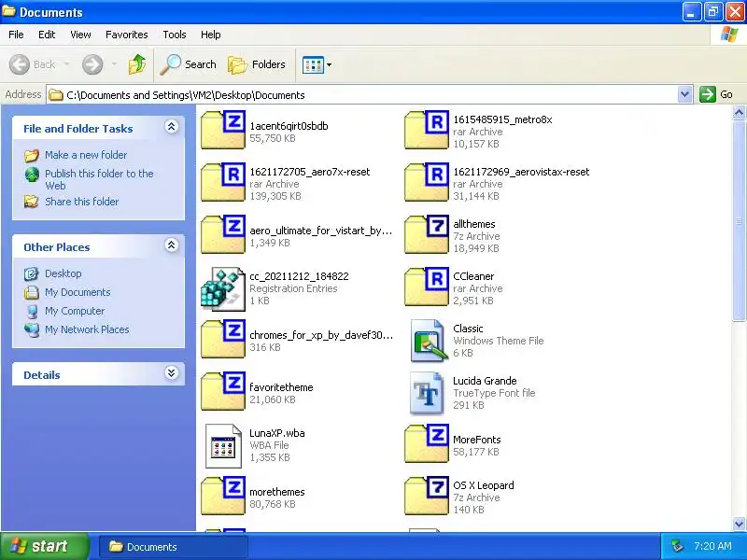
Task: Open the 1acent6qirt0sbdb zip archive icon
Action: (x=223, y=130)
